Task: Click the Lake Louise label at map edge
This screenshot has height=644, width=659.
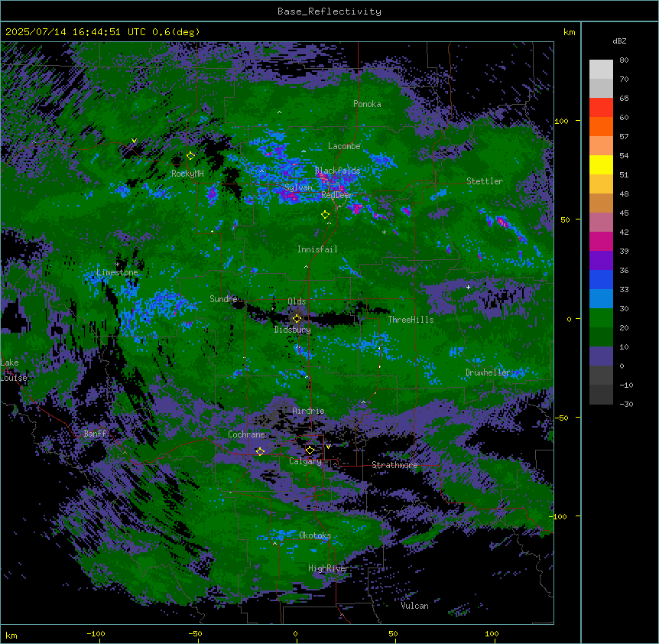Action: coord(14,370)
